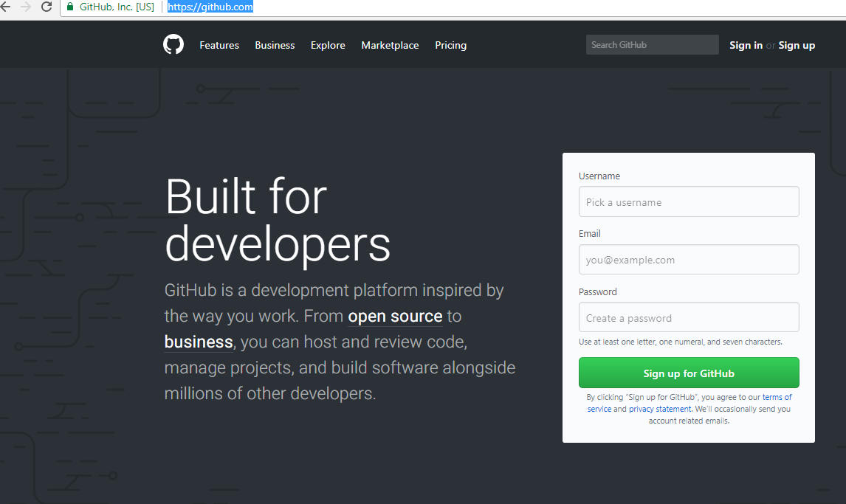Screen dimensions: 846x504
Task: Open the Marketplace page
Action: click(x=390, y=45)
